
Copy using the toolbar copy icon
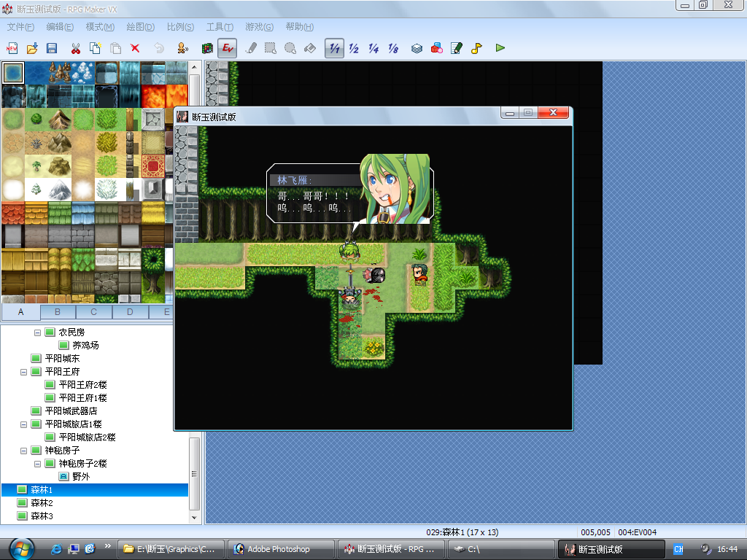(96, 48)
